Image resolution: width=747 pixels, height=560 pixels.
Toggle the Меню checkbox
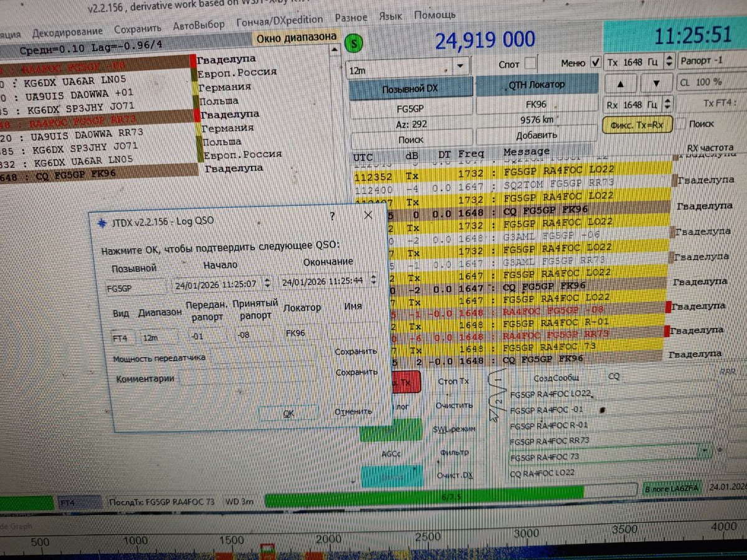coord(596,62)
